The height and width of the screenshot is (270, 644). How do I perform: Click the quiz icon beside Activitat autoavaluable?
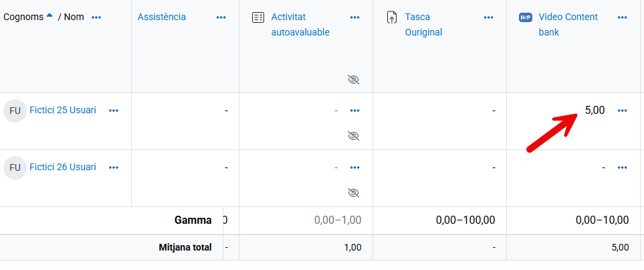tap(258, 17)
